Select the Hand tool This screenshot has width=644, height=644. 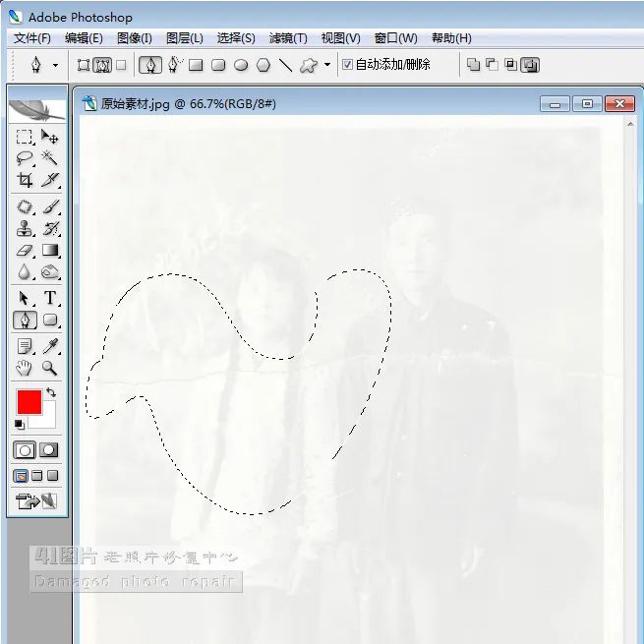pos(25,368)
